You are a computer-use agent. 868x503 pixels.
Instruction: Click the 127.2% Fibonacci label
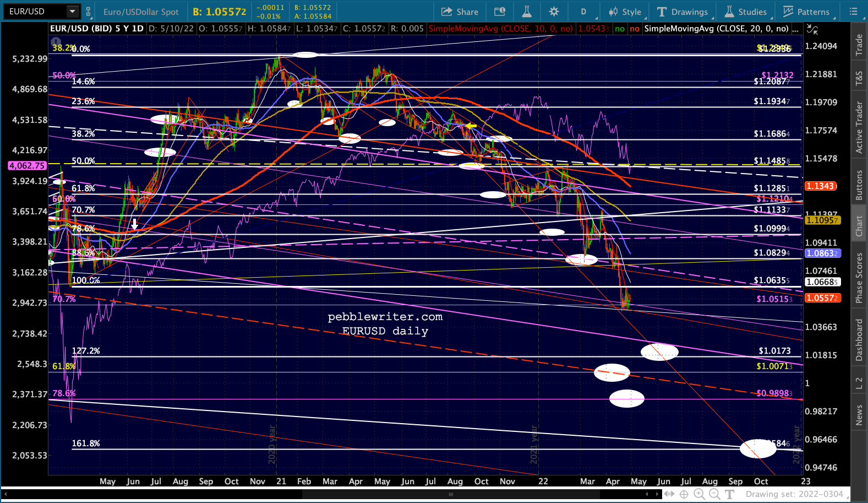[86, 351]
